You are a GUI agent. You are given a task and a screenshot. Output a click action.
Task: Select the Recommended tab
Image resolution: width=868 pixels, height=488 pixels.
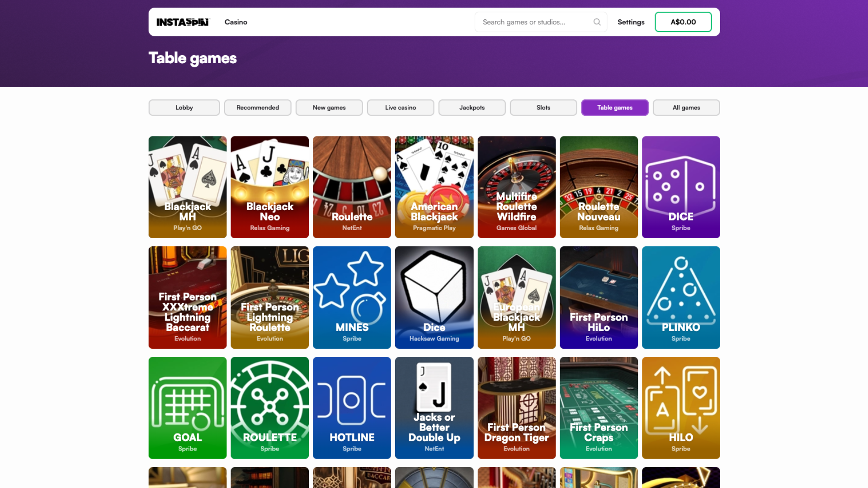pyautogui.click(x=258, y=108)
